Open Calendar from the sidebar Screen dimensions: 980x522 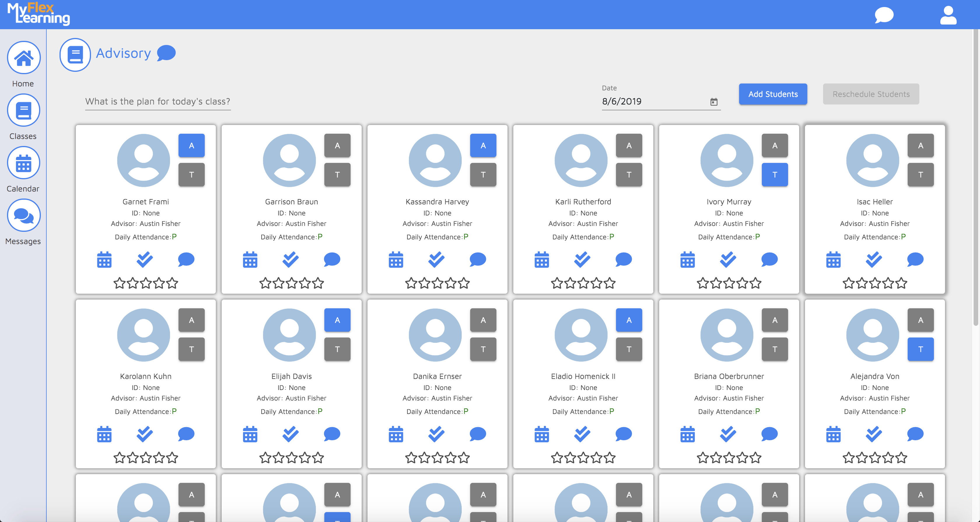click(23, 163)
